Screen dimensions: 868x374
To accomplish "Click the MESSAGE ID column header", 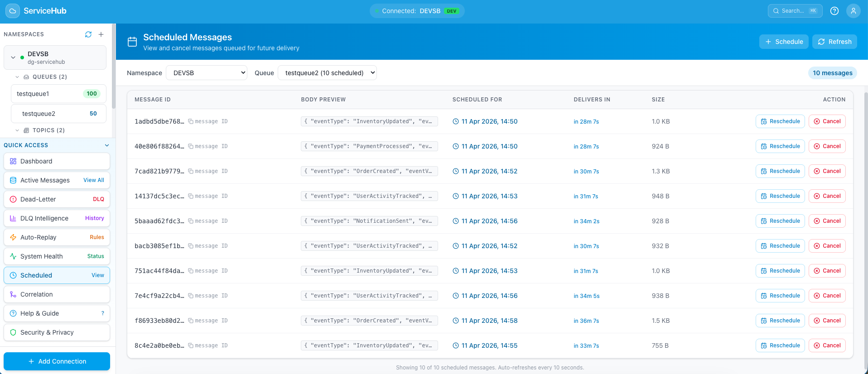I will pos(153,100).
